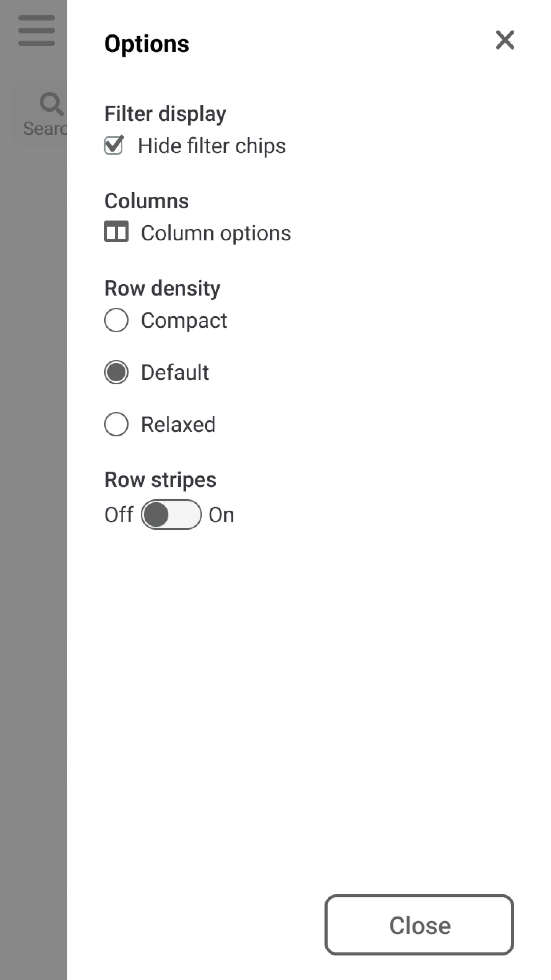Toggle the Row stripes switch

click(x=171, y=515)
